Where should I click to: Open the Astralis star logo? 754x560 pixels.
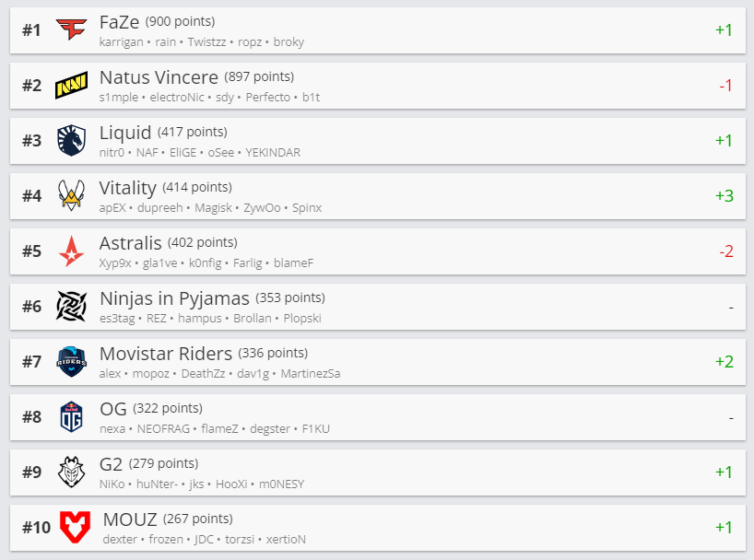[71, 251]
